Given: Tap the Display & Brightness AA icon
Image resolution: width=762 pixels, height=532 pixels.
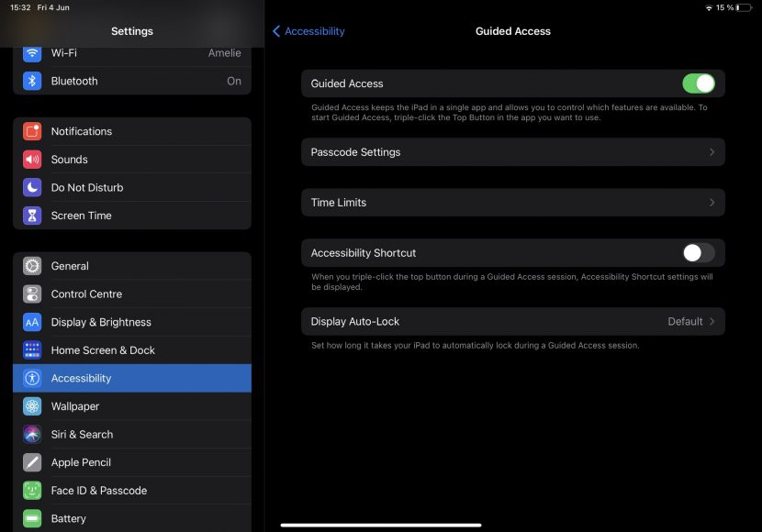Looking at the screenshot, I should coord(32,322).
